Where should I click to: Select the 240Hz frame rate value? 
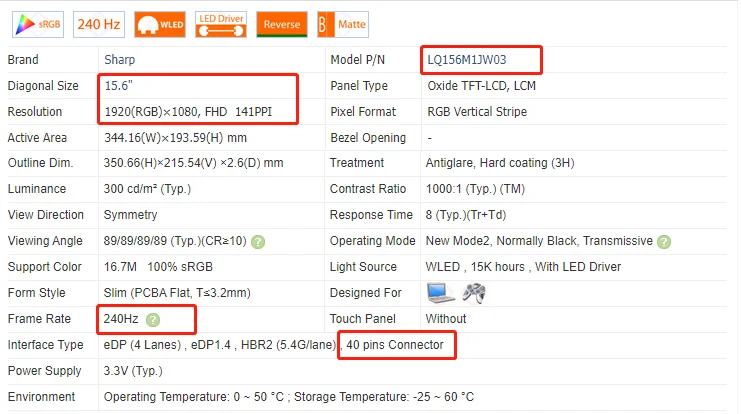pyautogui.click(x=121, y=319)
